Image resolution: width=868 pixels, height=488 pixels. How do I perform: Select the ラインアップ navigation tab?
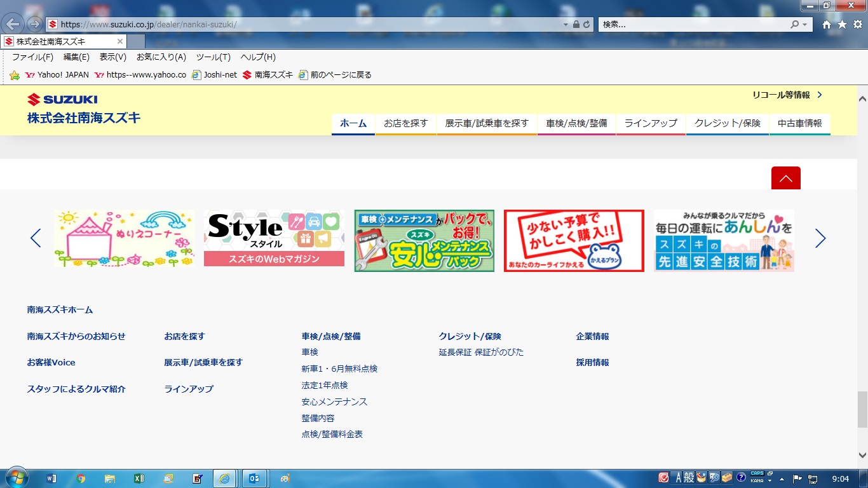[x=651, y=123]
